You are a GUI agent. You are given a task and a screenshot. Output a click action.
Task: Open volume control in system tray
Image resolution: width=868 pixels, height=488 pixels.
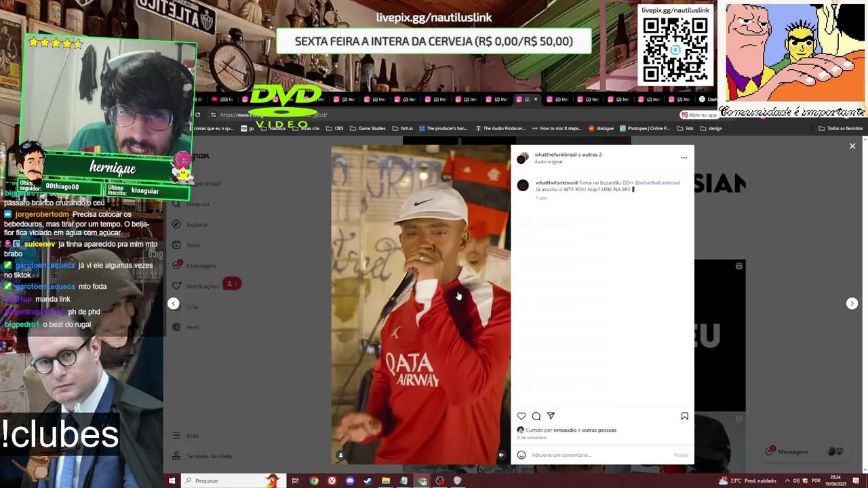796,481
